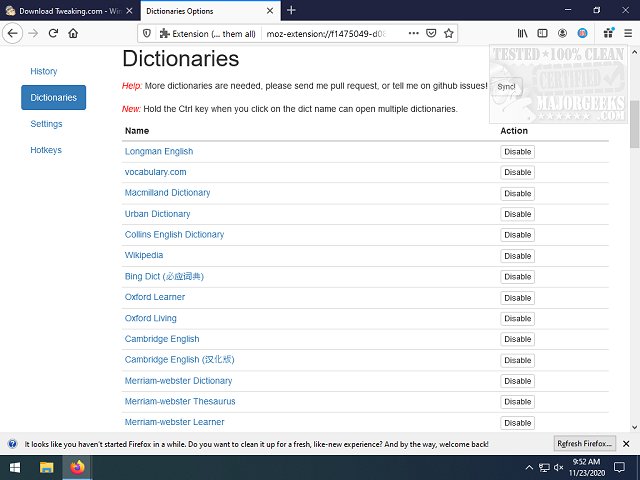Open Merriam-webster Dictionary link

(x=178, y=381)
